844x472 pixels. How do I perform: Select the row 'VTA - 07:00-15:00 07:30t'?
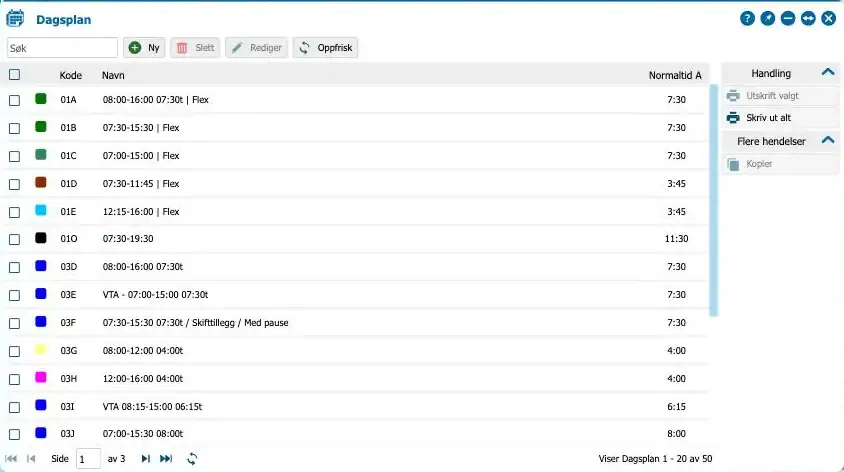coord(355,295)
